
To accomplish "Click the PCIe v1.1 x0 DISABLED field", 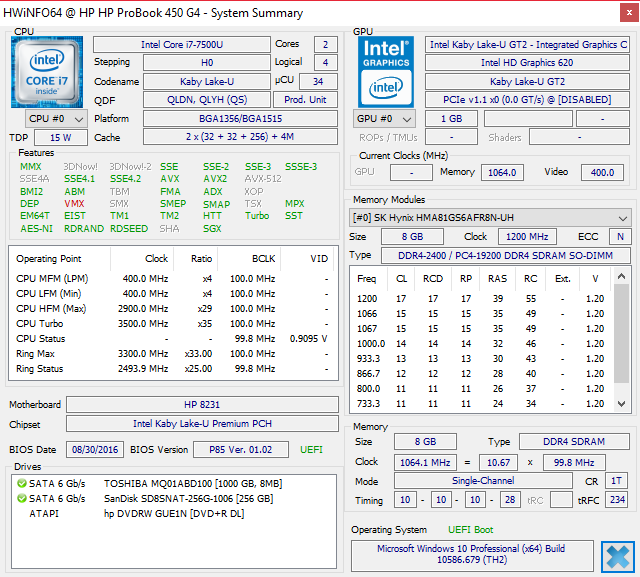I will (527, 100).
